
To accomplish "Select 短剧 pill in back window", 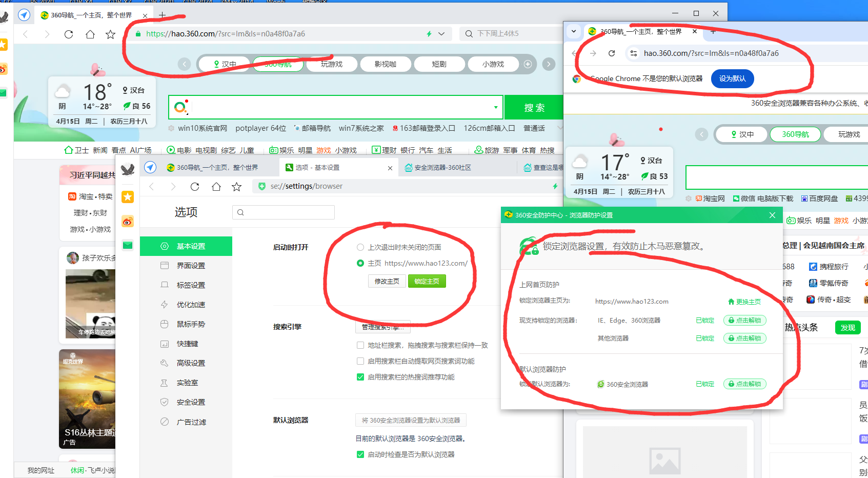I will click(x=439, y=64).
